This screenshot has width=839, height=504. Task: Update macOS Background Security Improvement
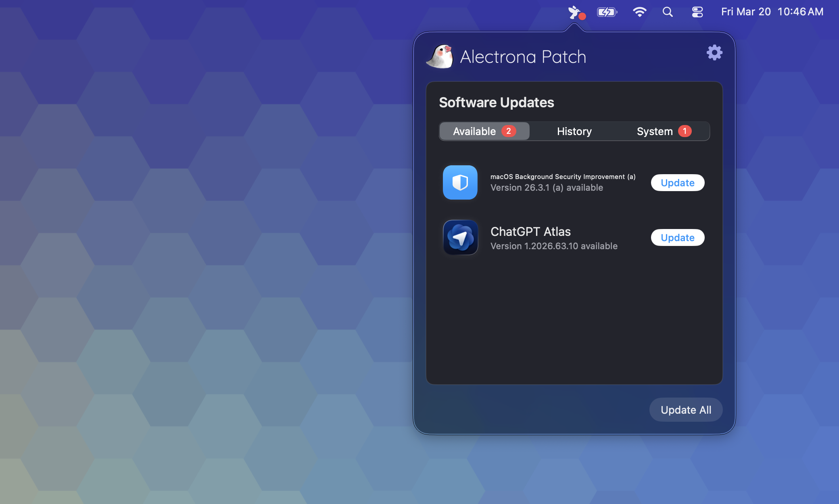pyautogui.click(x=677, y=183)
